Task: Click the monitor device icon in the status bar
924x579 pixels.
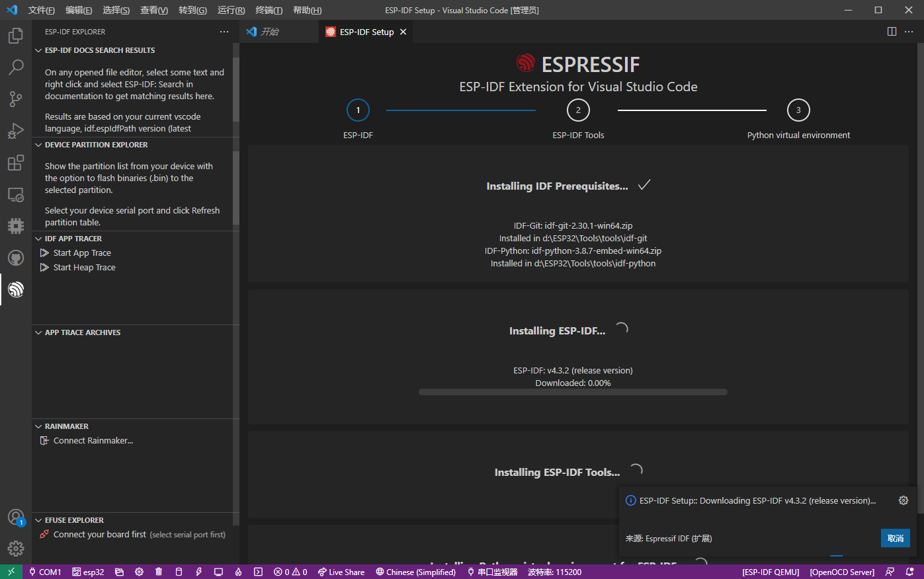Action: pyautogui.click(x=218, y=572)
